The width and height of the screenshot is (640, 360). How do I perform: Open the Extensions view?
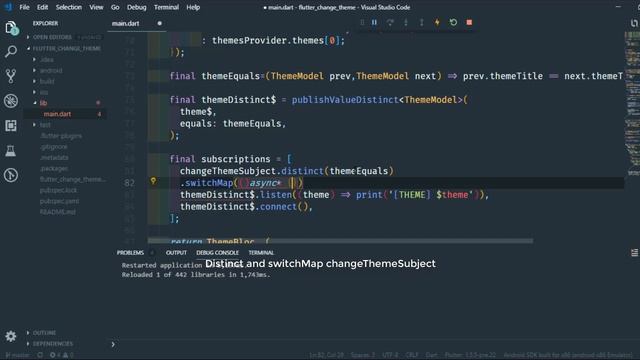[11, 126]
